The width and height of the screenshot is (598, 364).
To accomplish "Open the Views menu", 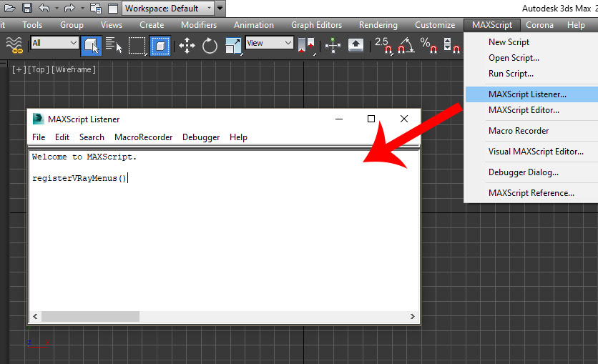I will pos(112,25).
